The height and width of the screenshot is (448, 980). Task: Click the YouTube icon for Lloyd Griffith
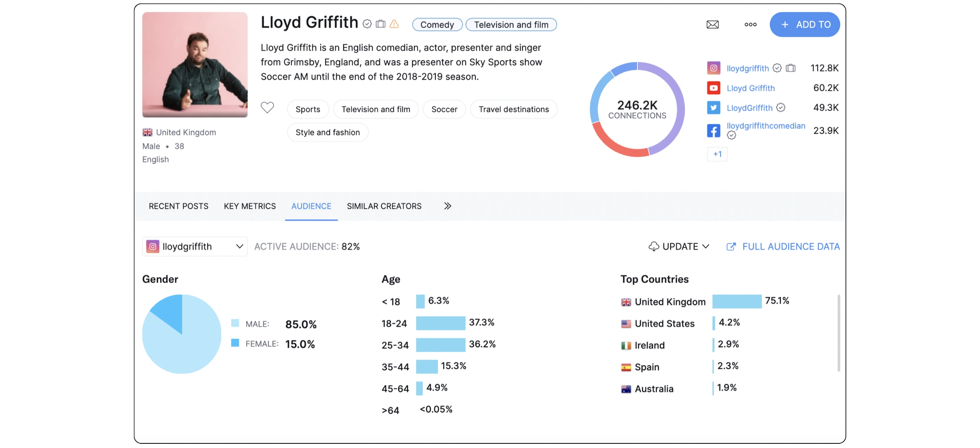tap(714, 88)
